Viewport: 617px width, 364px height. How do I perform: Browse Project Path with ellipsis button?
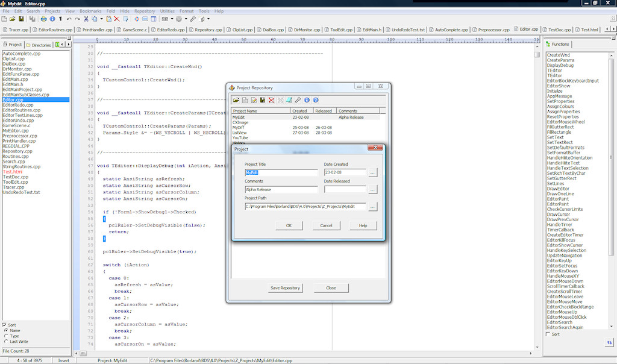click(x=372, y=207)
